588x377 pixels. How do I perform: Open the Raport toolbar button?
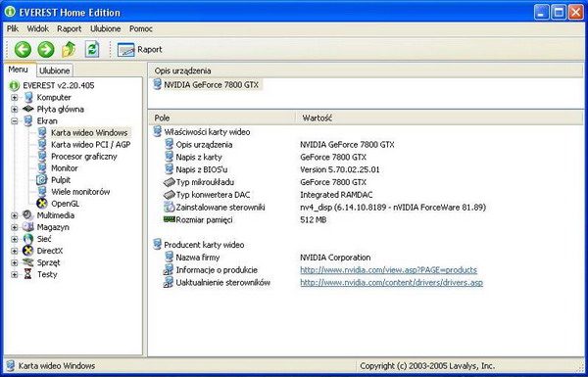point(139,50)
